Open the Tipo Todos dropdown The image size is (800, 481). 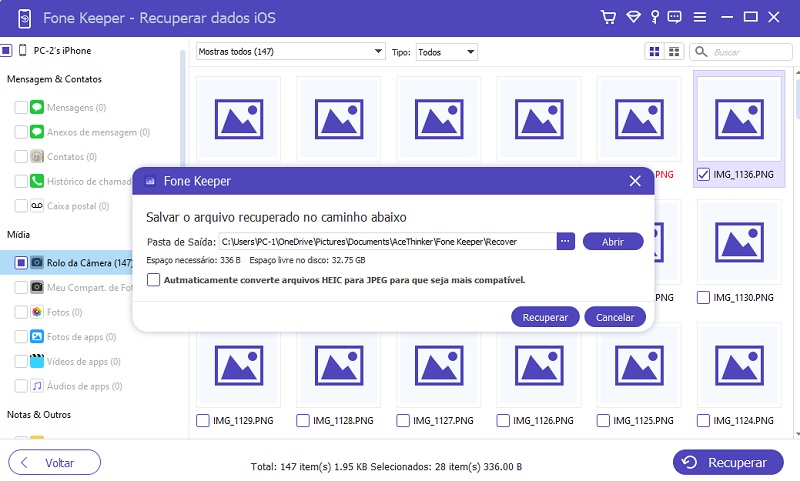coord(446,52)
